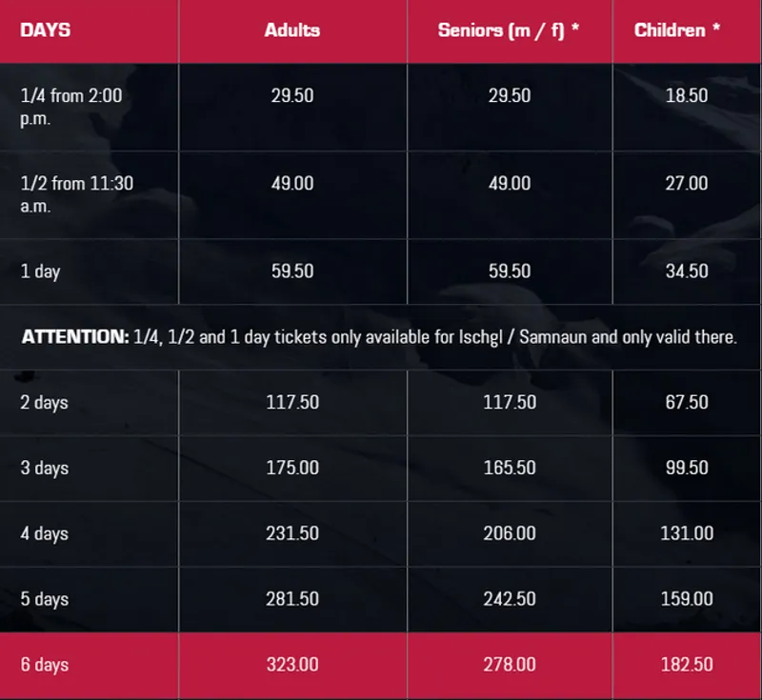Click the adult 5 days price 281.50

[x=291, y=599]
